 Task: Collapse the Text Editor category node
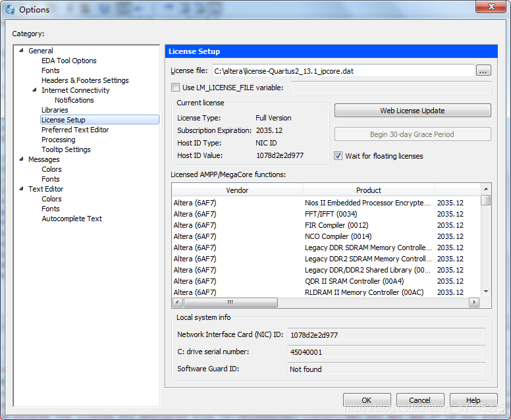[22, 188]
